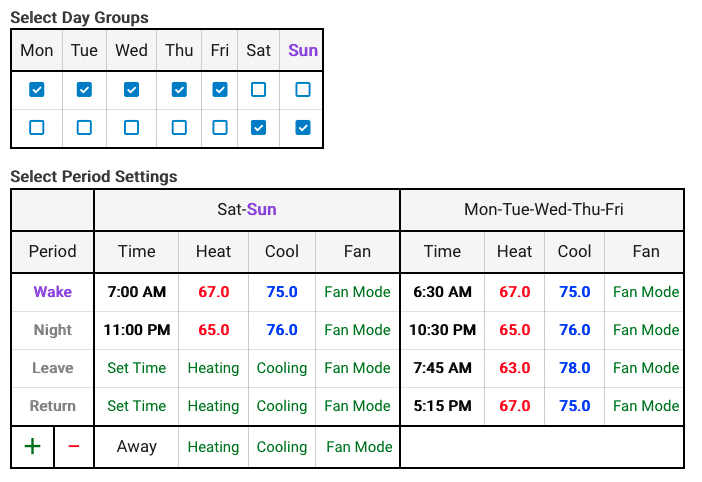Uncheck Sat in second day group row

(258, 128)
